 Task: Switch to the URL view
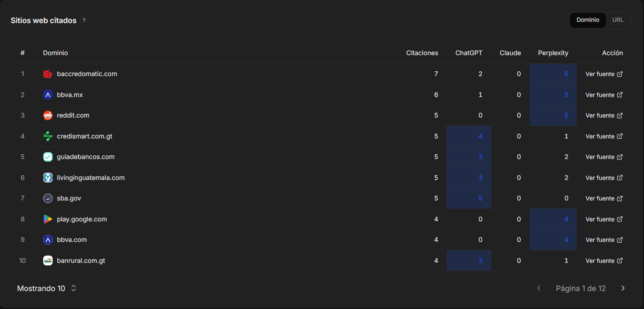pos(618,20)
